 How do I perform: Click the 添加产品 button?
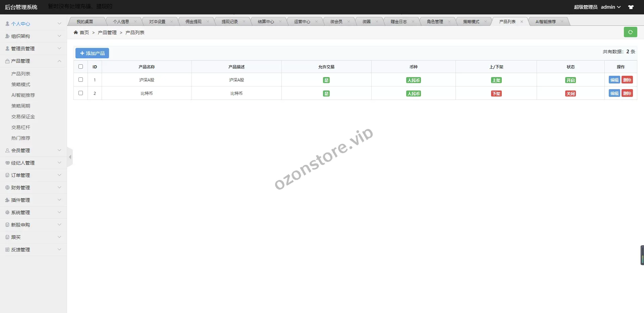[x=92, y=53]
